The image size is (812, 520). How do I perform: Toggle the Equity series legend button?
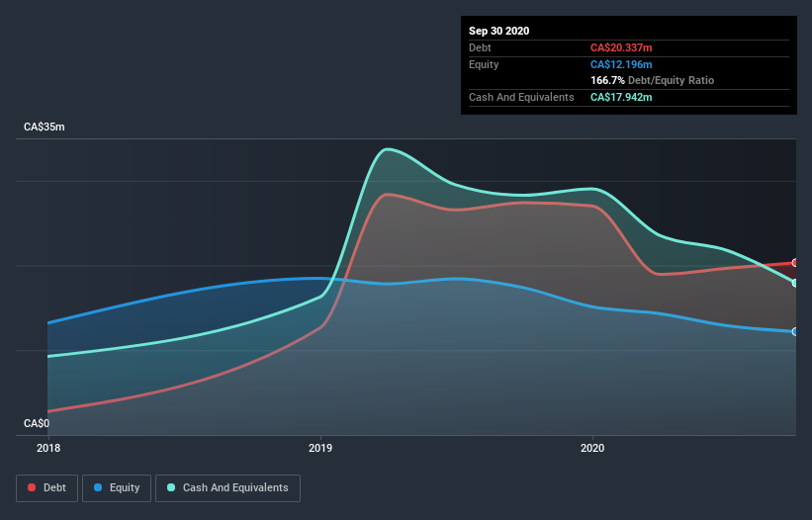(x=117, y=488)
